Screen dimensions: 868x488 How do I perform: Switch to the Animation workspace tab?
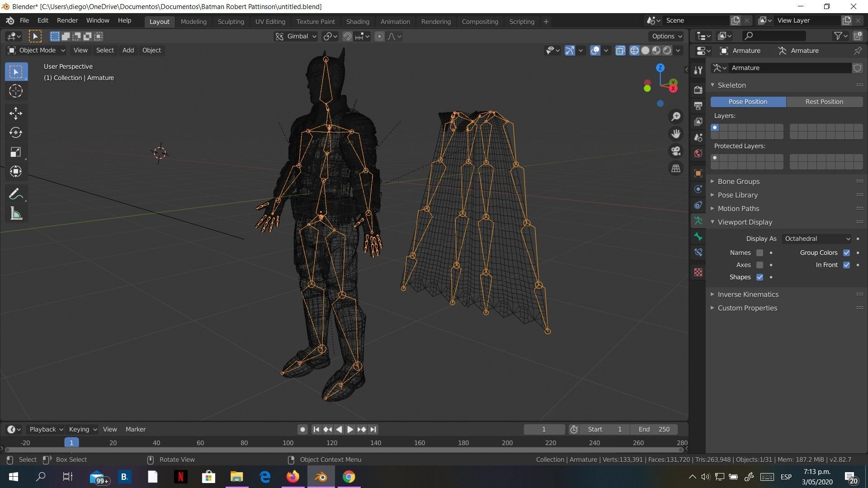pyautogui.click(x=395, y=21)
